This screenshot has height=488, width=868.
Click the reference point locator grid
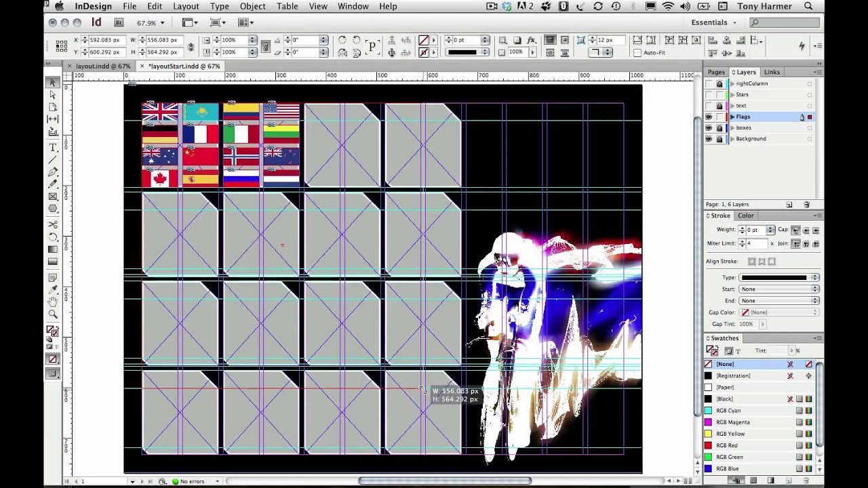click(x=62, y=46)
